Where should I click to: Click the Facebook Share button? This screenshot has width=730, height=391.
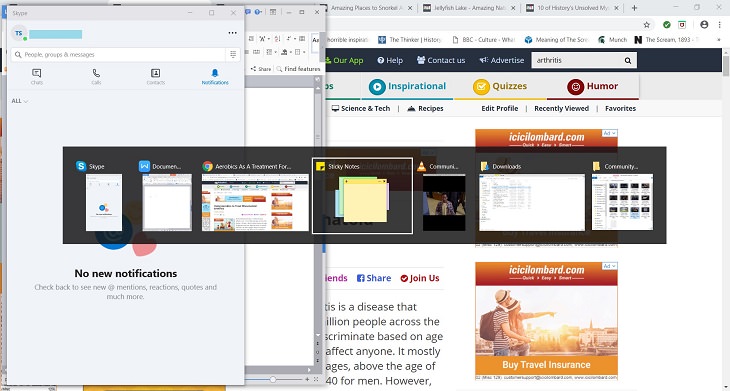click(374, 278)
